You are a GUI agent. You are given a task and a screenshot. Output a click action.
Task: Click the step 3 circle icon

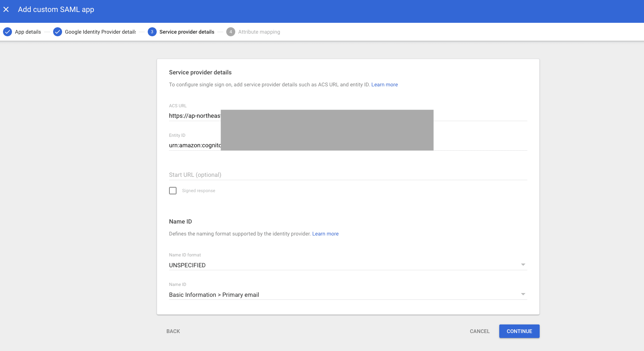tap(152, 32)
